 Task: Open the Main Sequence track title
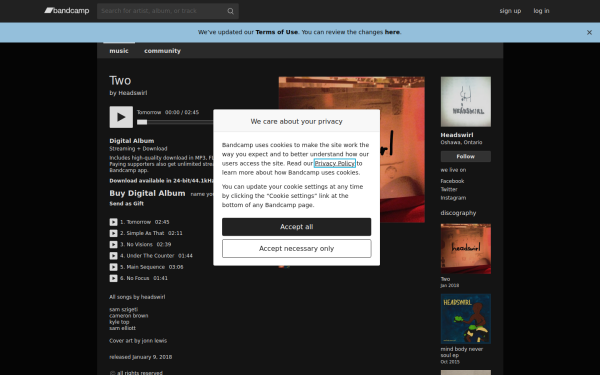tap(145, 267)
